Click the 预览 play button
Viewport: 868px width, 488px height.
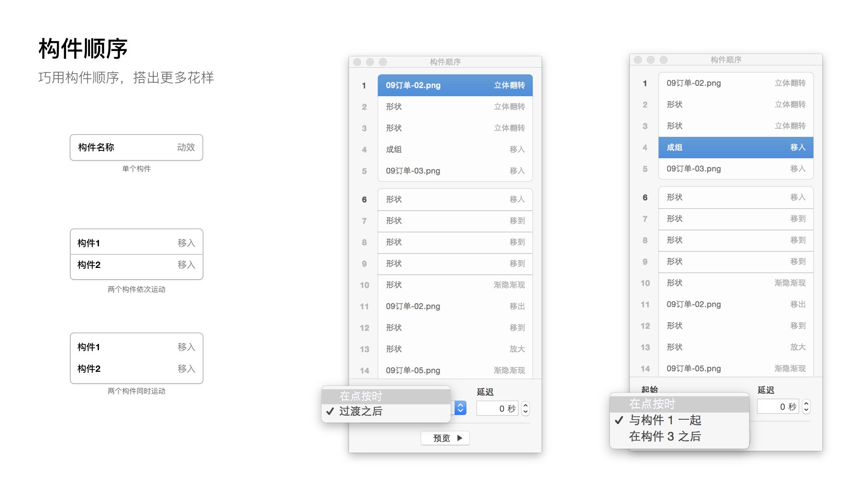pos(445,438)
